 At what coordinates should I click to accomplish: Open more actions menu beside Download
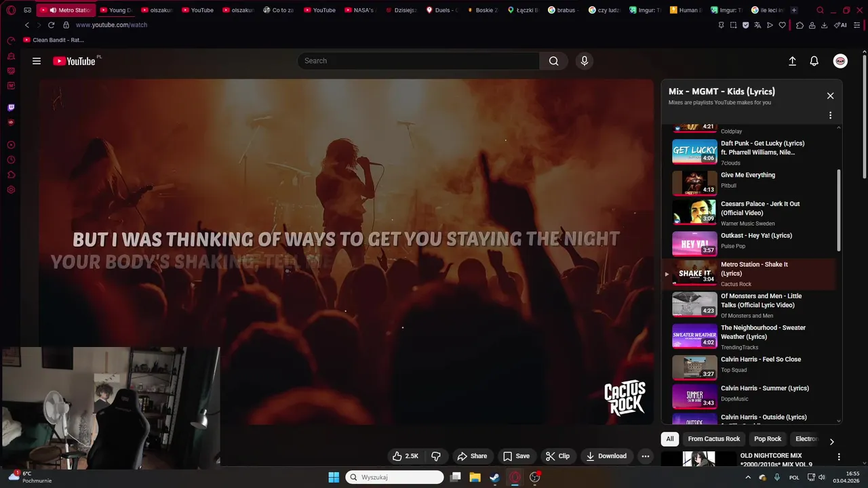point(646,456)
